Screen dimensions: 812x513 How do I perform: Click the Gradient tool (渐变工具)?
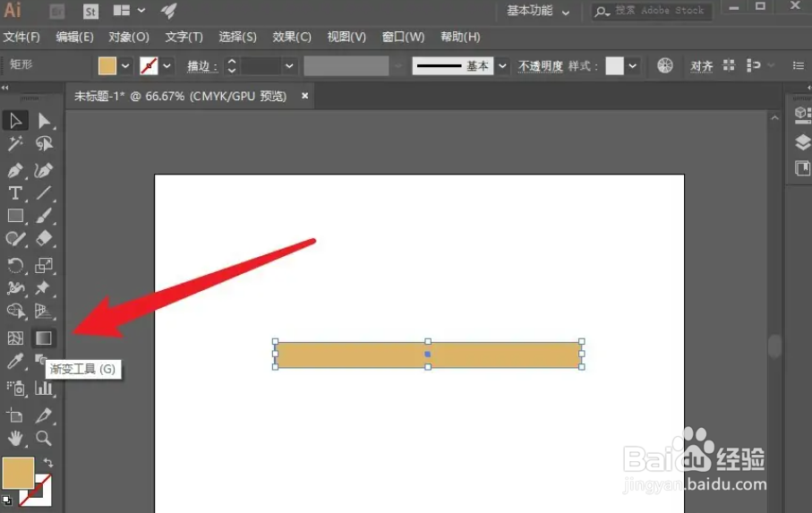tap(44, 338)
